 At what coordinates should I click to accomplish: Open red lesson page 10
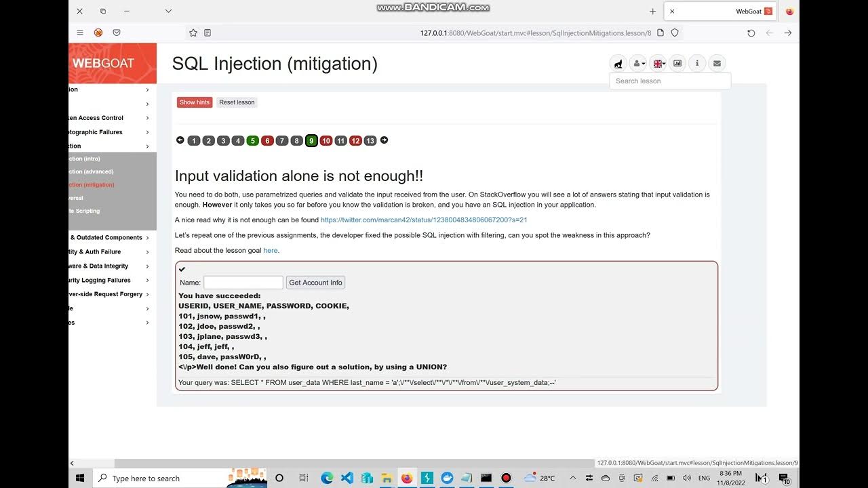(326, 141)
